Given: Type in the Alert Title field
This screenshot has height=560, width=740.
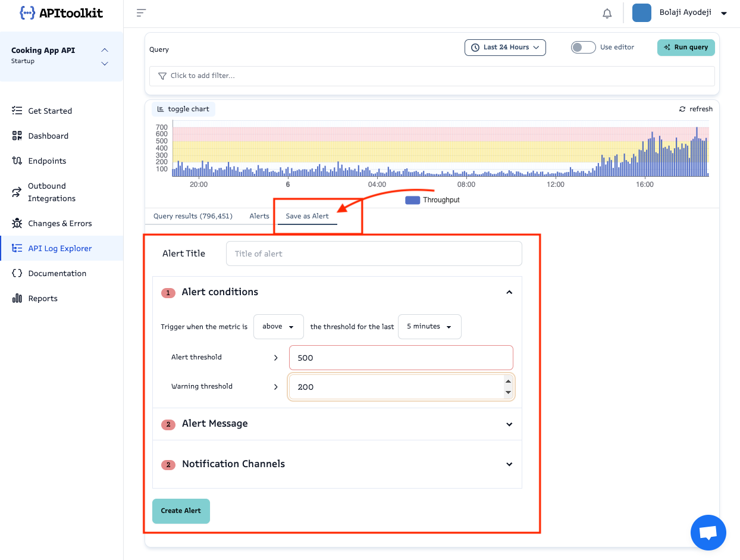Looking at the screenshot, I should click(x=374, y=254).
